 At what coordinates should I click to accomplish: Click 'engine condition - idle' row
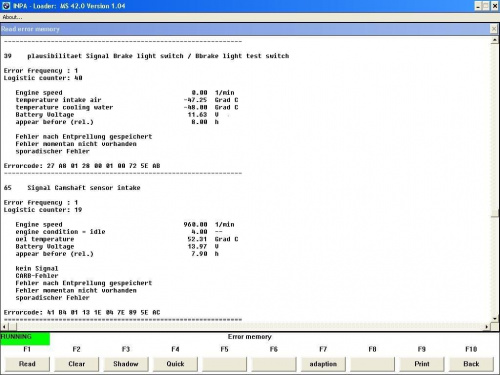(119, 232)
